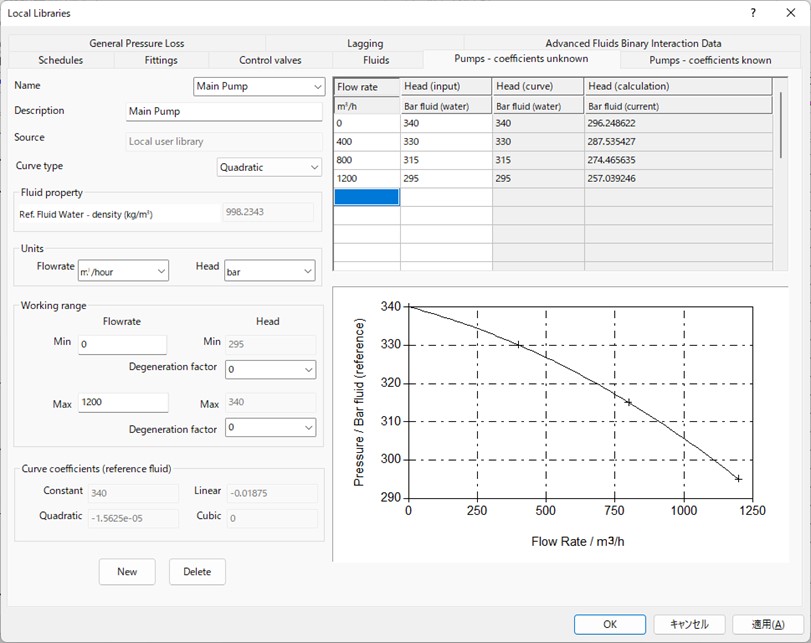The width and height of the screenshot is (811, 643).
Task: Click the New button
Action: (127, 572)
